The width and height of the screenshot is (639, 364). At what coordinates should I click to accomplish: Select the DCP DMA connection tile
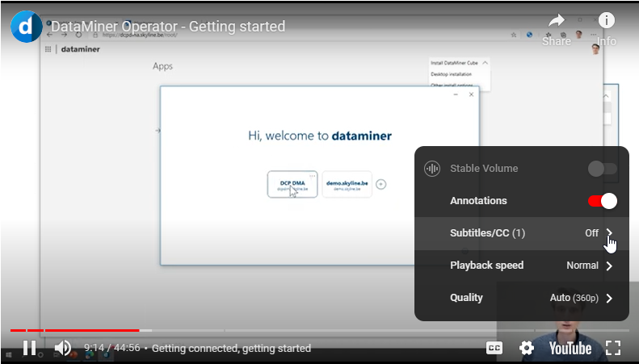tap(292, 185)
